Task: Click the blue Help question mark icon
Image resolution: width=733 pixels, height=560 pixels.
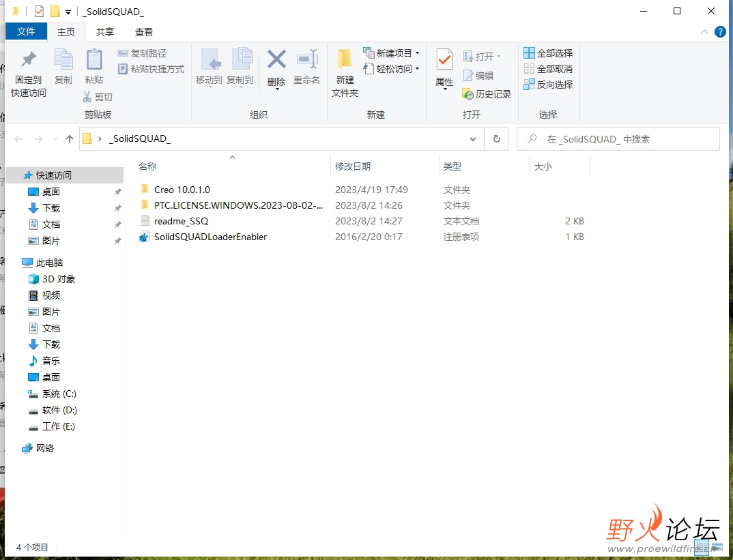Action: 721,32
